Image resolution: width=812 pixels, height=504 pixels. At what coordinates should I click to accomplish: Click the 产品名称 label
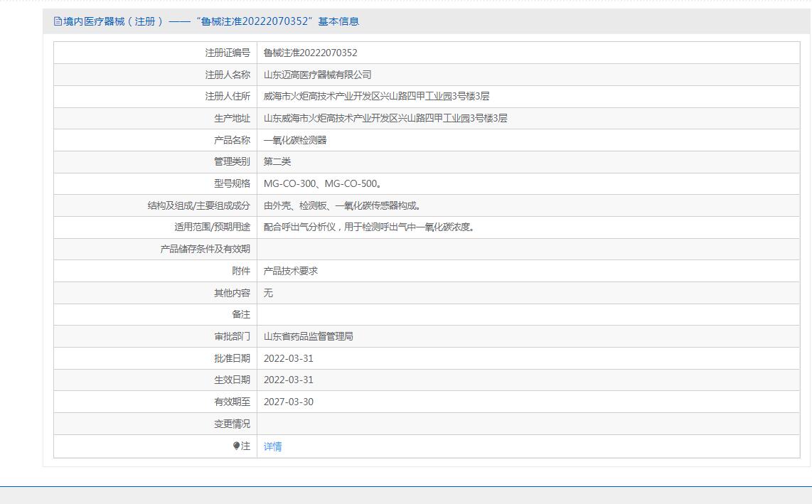(232, 140)
